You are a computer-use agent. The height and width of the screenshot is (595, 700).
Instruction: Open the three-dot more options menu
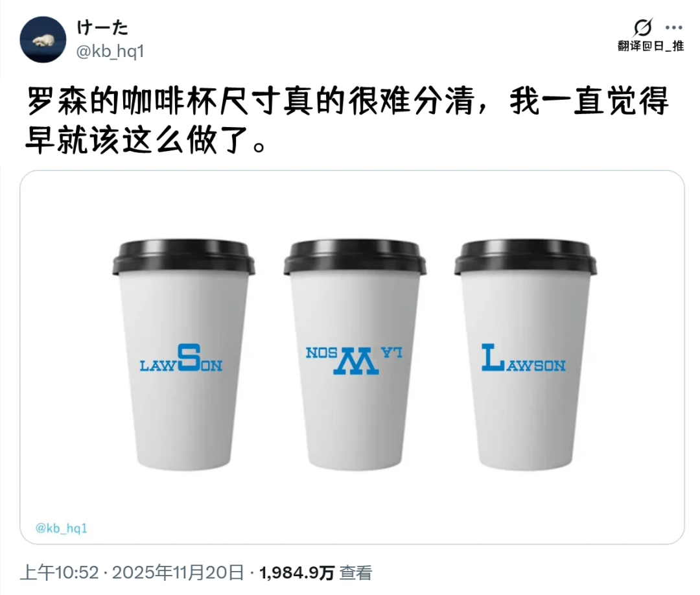(x=673, y=28)
